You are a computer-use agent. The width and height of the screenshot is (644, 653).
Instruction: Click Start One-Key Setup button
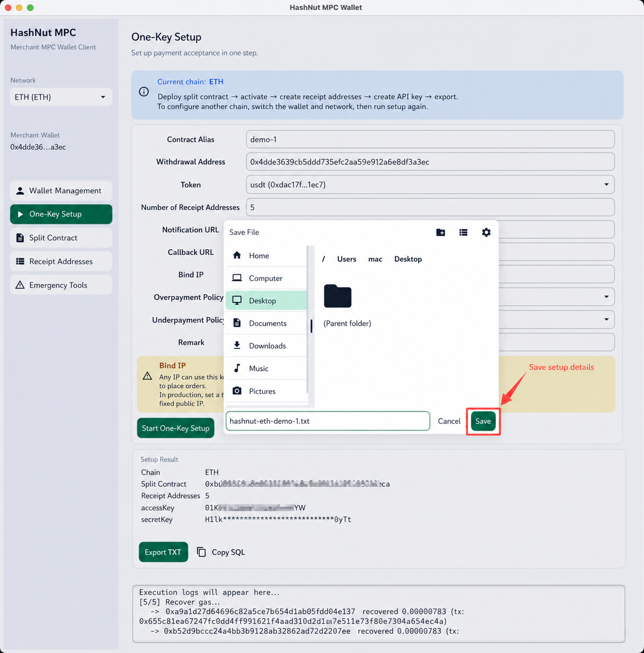pyautogui.click(x=176, y=428)
